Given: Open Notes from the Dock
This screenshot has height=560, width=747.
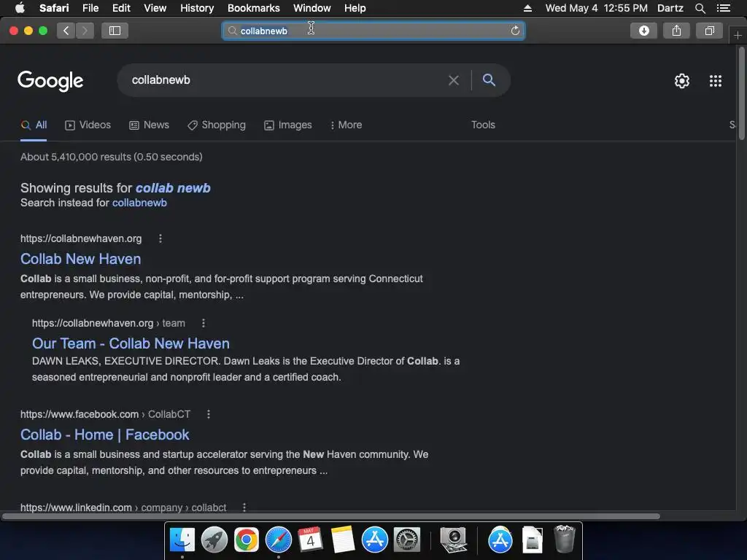Looking at the screenshot, I should pos(343,540).
